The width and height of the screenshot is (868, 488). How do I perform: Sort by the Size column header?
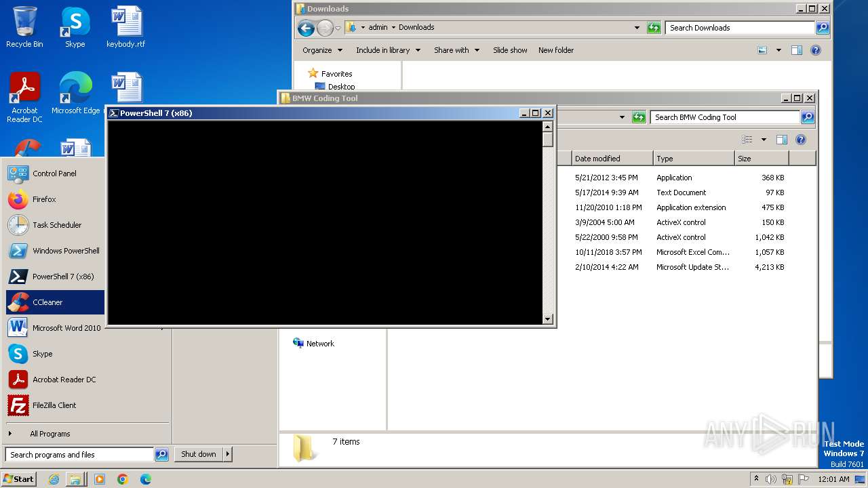coord(762,159)
